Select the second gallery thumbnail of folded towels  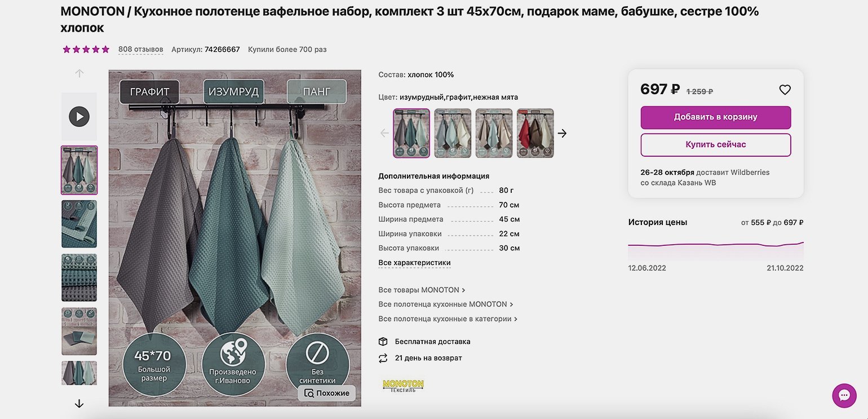pos(79,224)
